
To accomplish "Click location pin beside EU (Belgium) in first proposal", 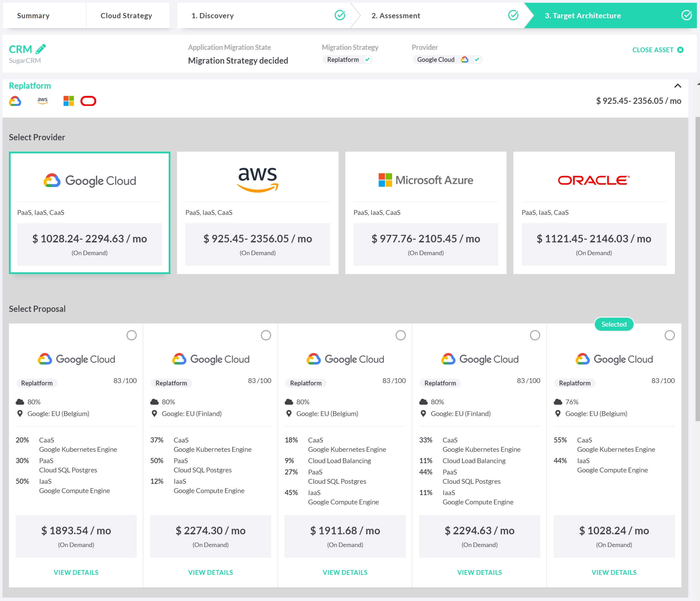I will (20, 414).
